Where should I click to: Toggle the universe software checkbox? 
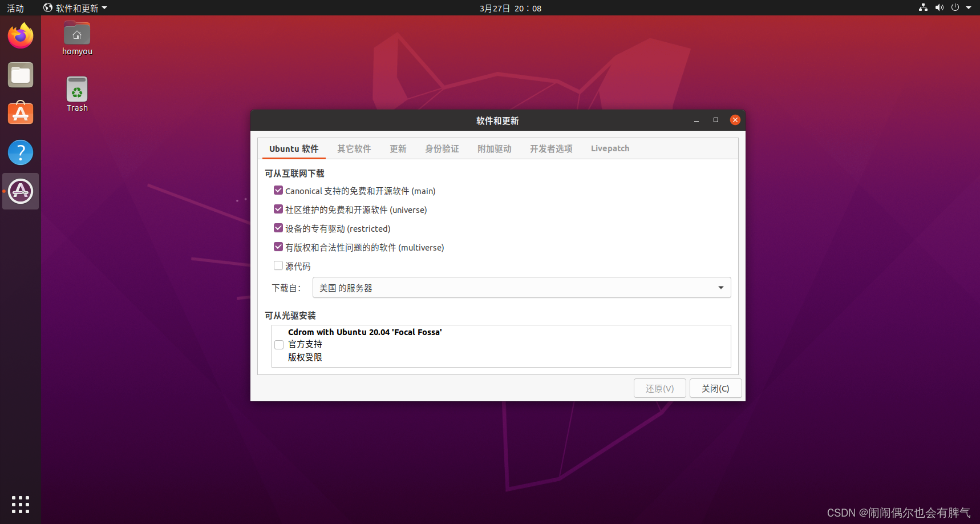pyautogui.click(x=278, y=209)
